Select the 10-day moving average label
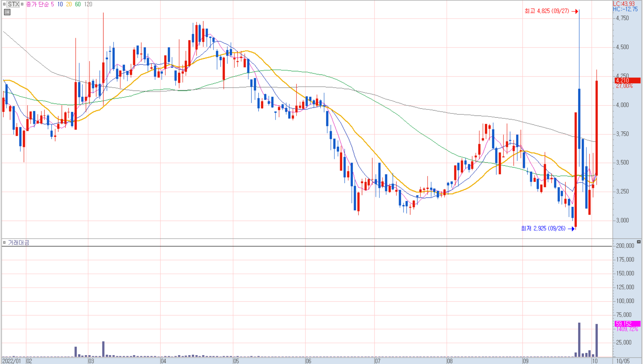643x364 pixels. (60, 4)
